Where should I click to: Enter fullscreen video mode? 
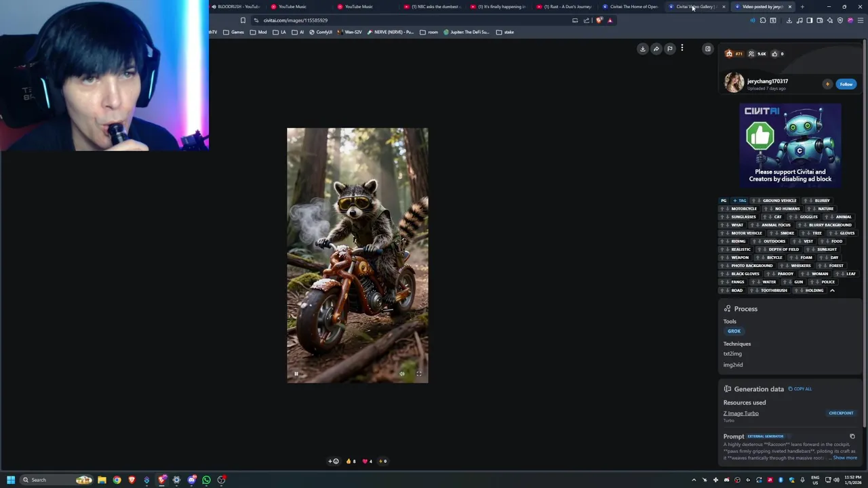tap(419, 373)
